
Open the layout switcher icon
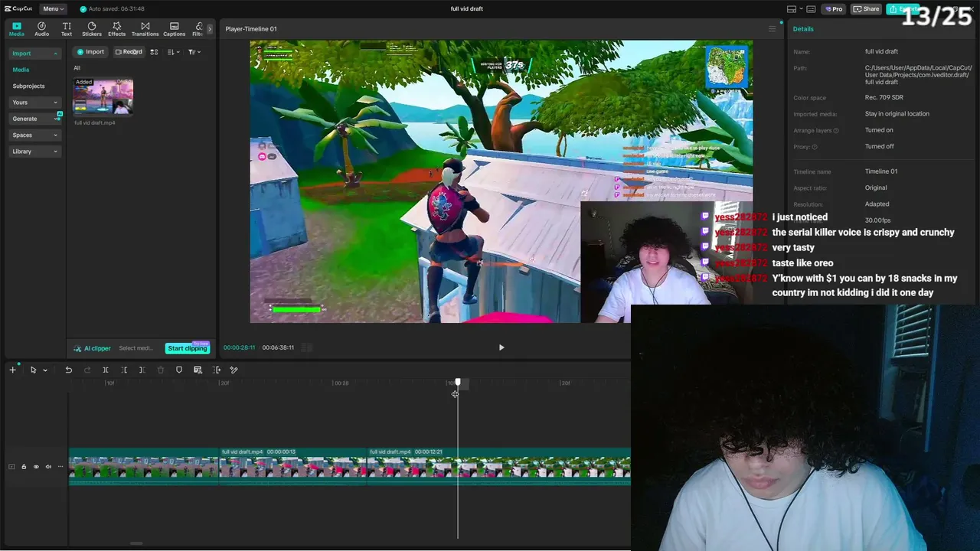coord(791,9)
